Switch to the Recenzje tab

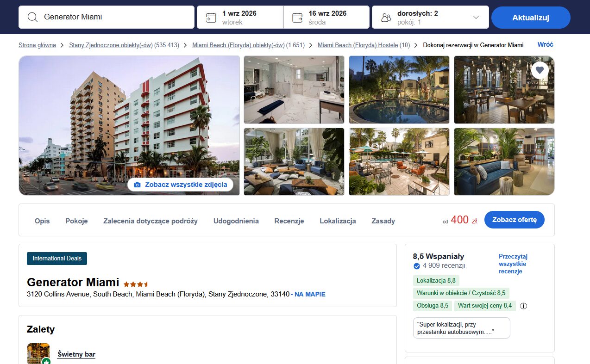289,221
